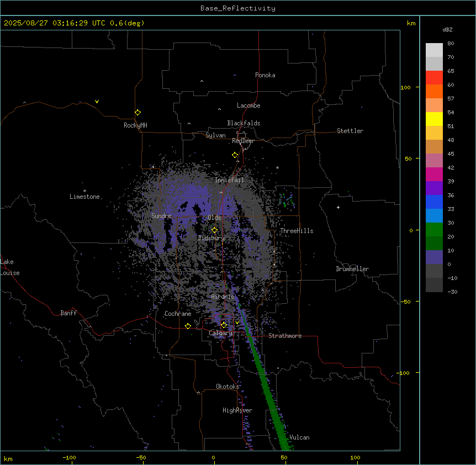Click the white plus marker north of Drumheller

[338, 207]
